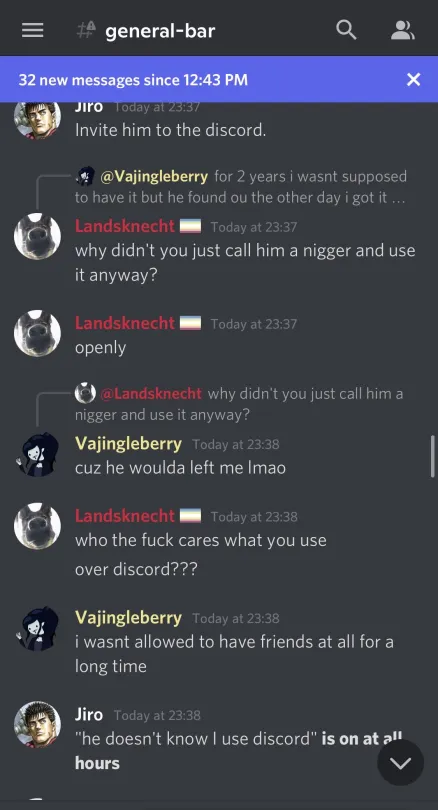Screen dimensions: 438x810
Task: Open Jiro's avatar beside 'Invite him'
Action: [x=37, y=120]
